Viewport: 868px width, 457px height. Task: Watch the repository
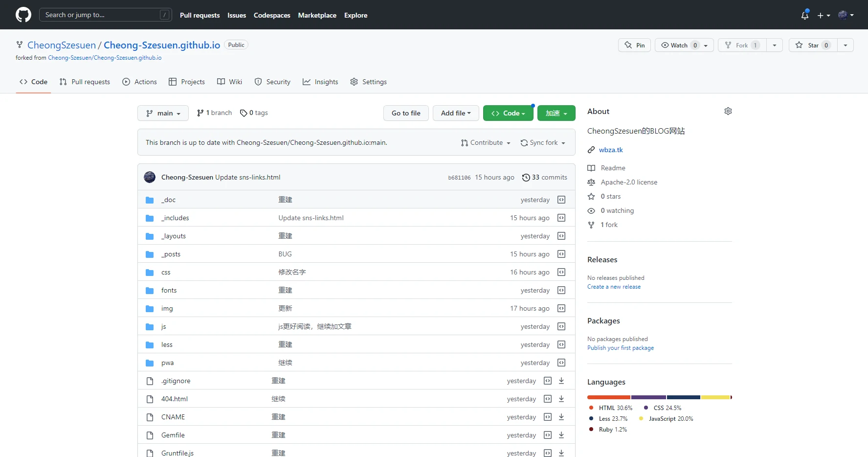click(679, 45)
